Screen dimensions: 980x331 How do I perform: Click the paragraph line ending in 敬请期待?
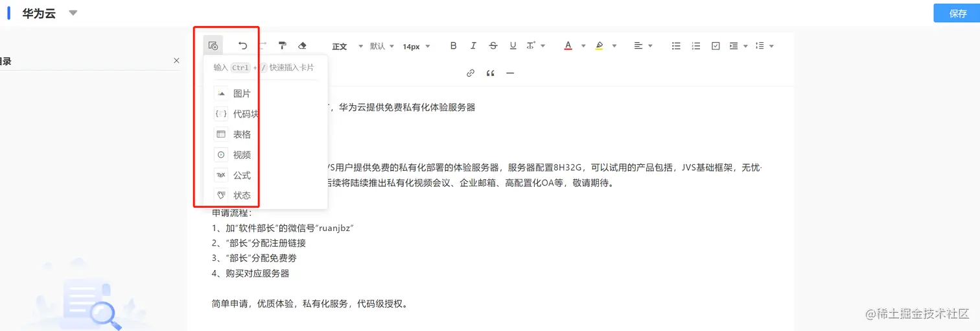[471, 183]
